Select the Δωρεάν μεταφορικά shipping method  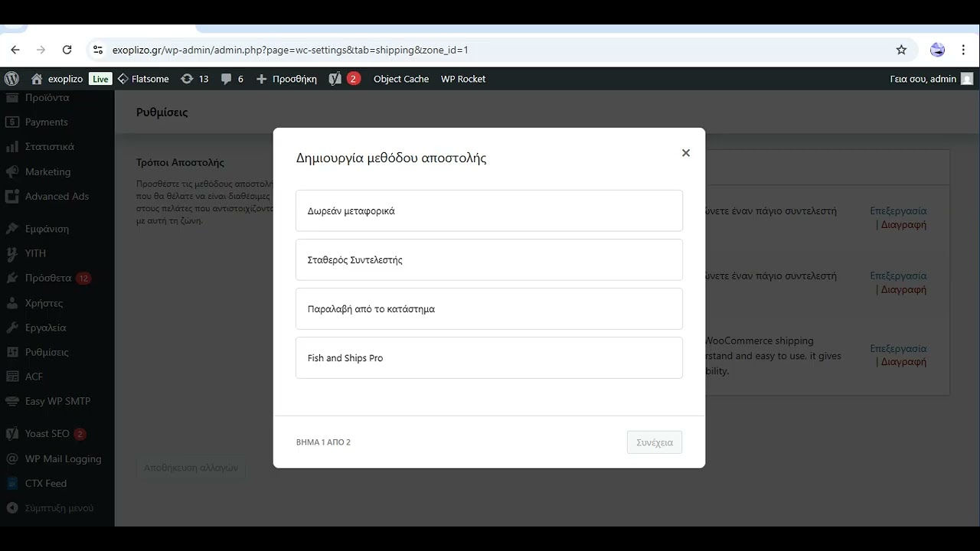489,210
